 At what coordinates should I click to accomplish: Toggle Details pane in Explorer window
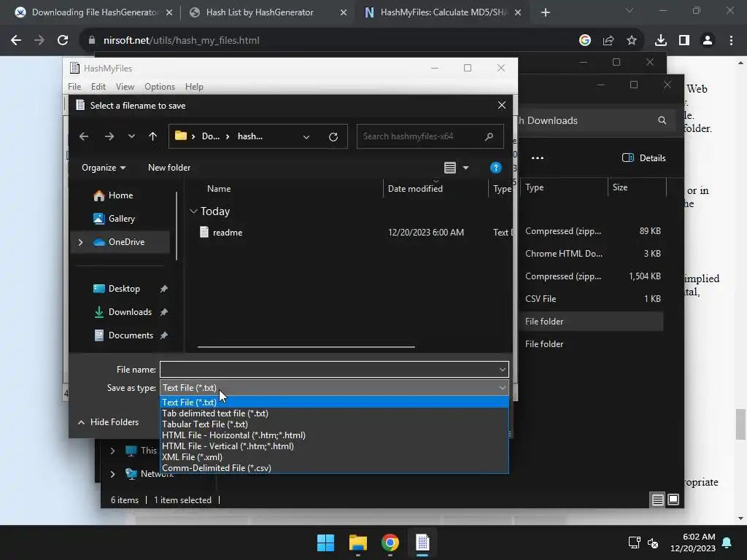[644, 158]
